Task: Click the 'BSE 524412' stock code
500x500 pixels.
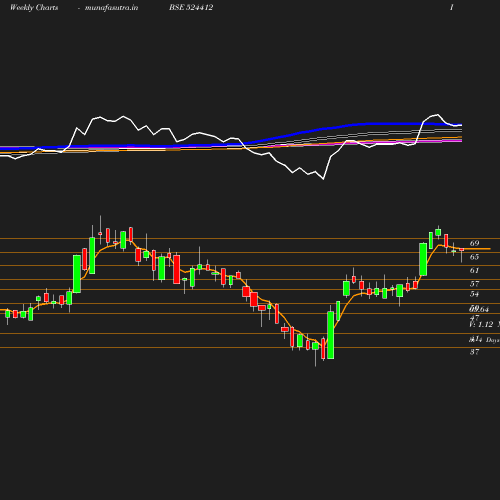Action: pos(191,8)
